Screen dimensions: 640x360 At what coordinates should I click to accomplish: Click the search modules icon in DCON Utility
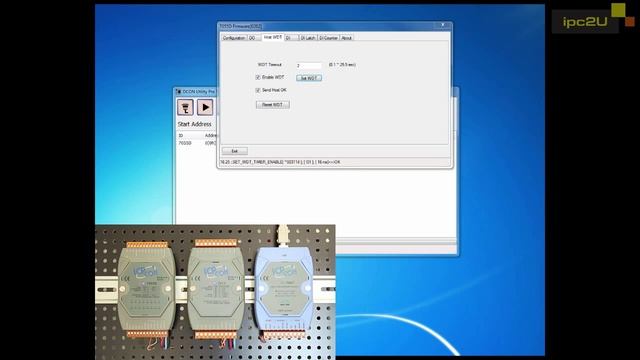[185, 107]
